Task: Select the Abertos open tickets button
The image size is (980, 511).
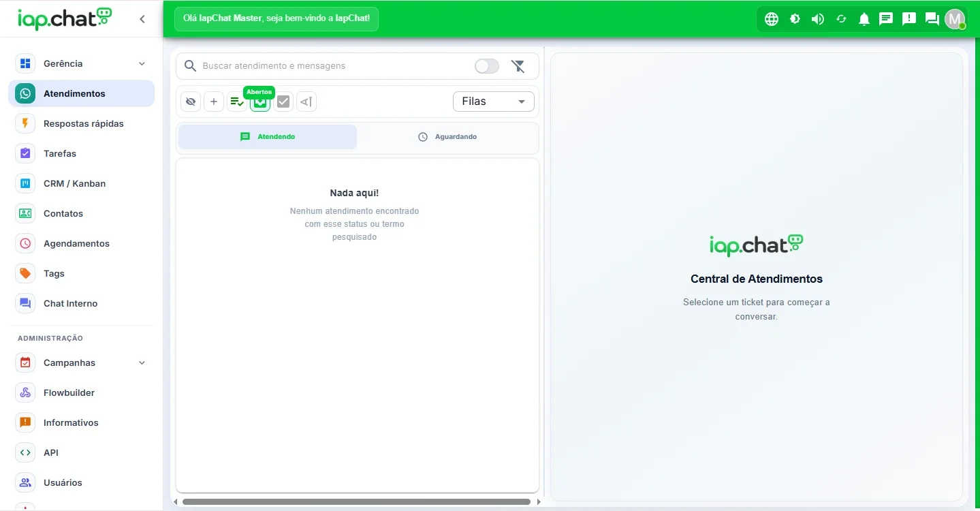Action: [x=260, y=102]
